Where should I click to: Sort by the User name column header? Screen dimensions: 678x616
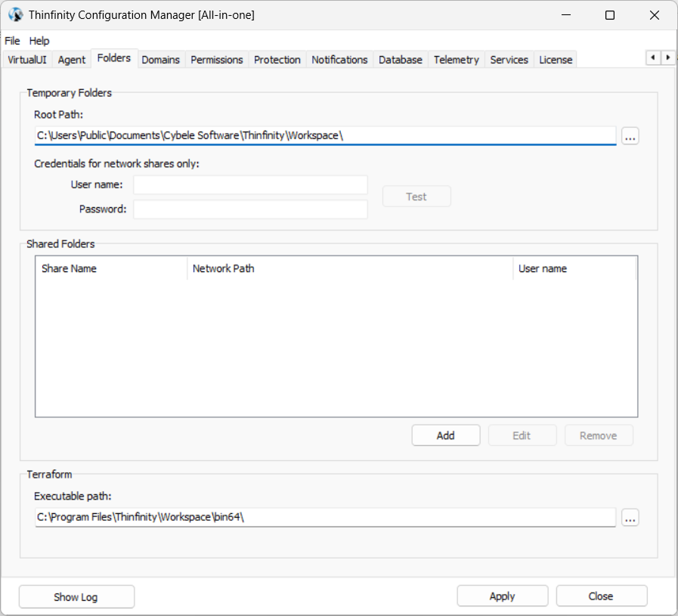(x=574, y=268)
